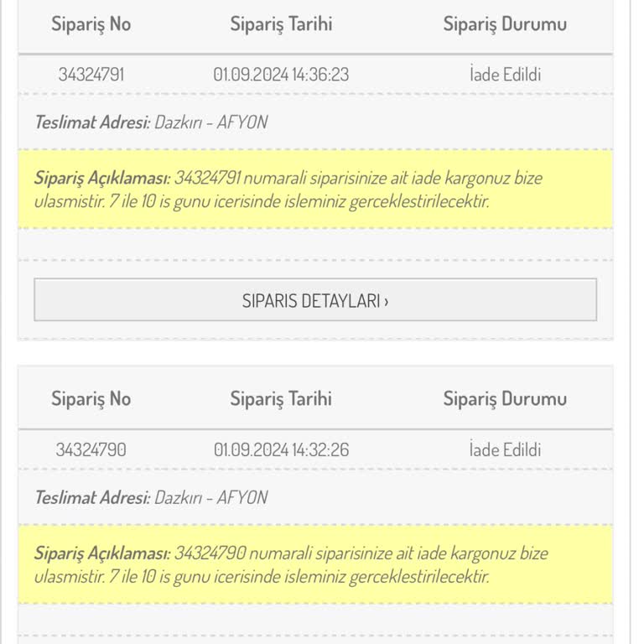Click İade Edildi status of order 34324790
The image size is (644, 644).
pyautogui.click(x=505, y=449)
